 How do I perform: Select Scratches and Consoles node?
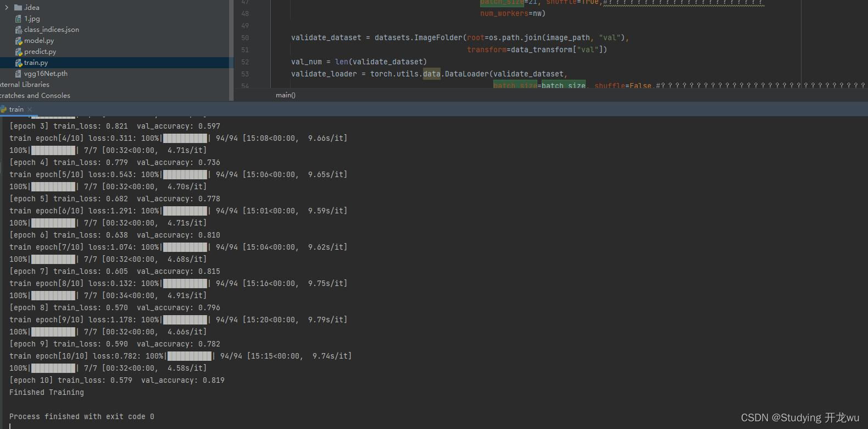click(x=35, y=96)
